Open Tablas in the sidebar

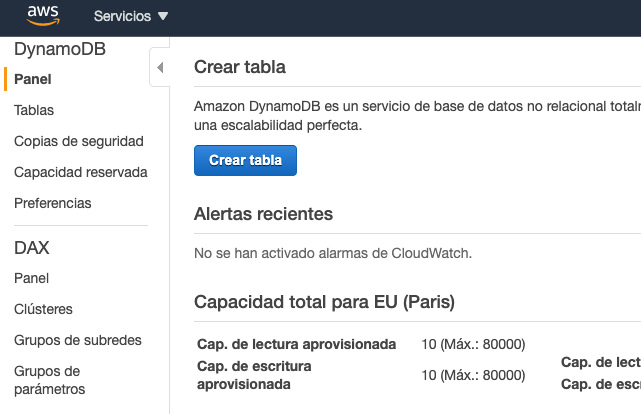coord(34,110)
